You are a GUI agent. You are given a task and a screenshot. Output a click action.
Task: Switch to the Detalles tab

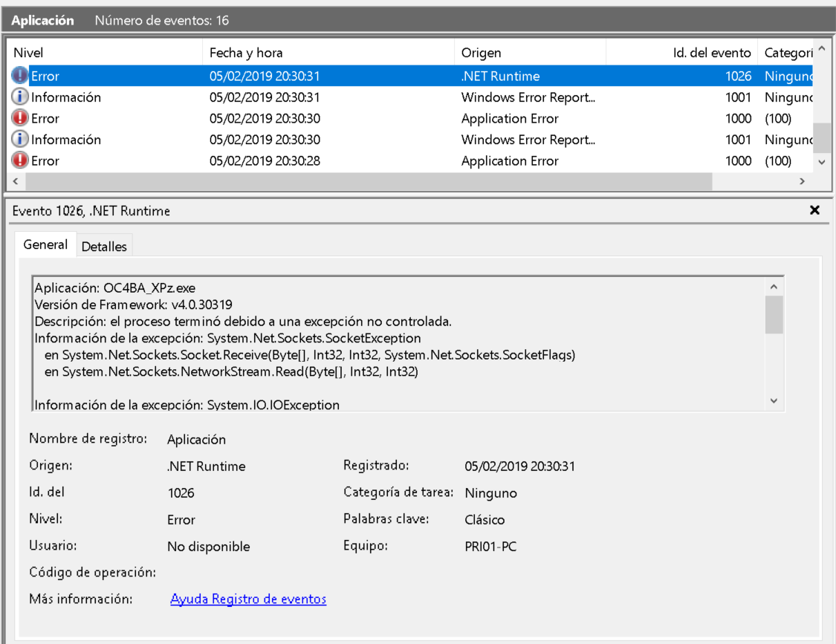(104, 247)
